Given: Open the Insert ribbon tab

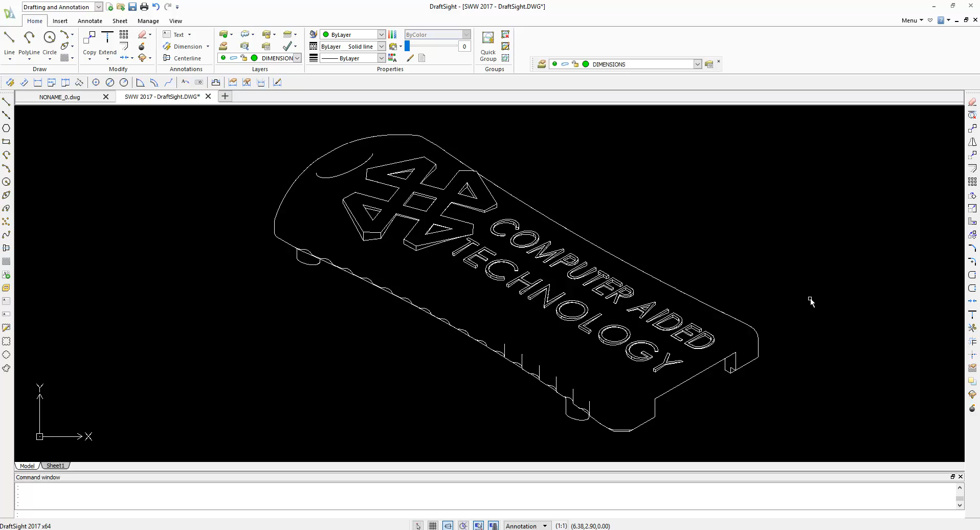Looking at the screenshot, I should point(60,21).
